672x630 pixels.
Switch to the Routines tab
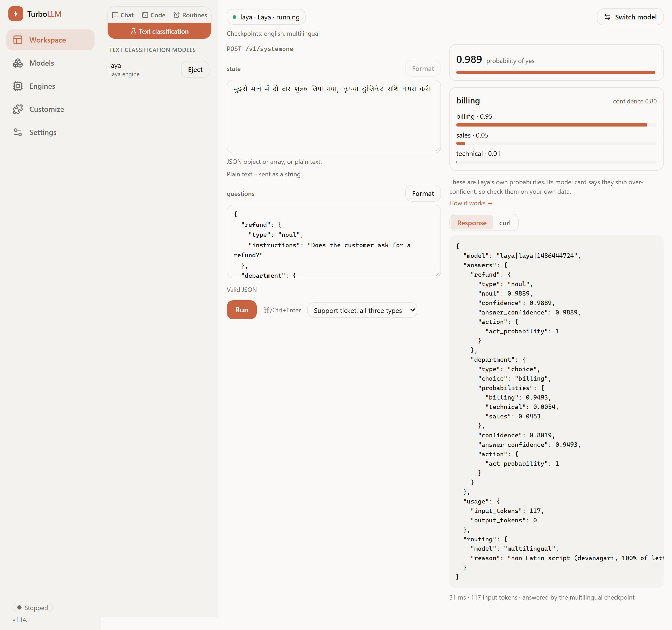tap(190, 15)
